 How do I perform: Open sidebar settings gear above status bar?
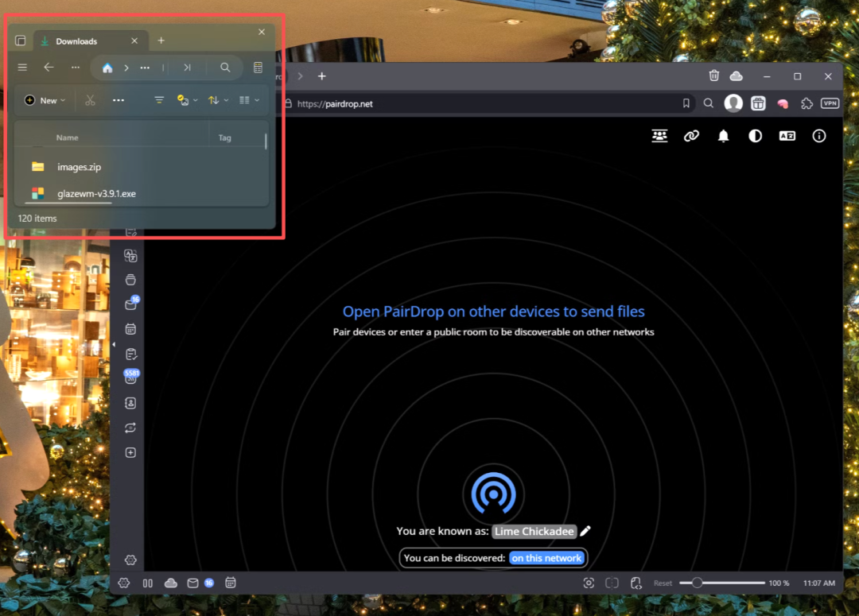[130, 560]
